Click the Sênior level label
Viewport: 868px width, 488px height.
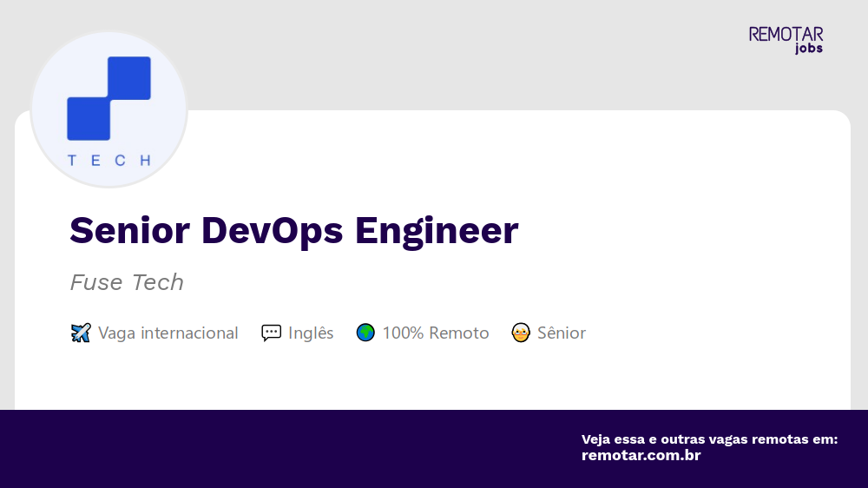(x=562, y=333)
